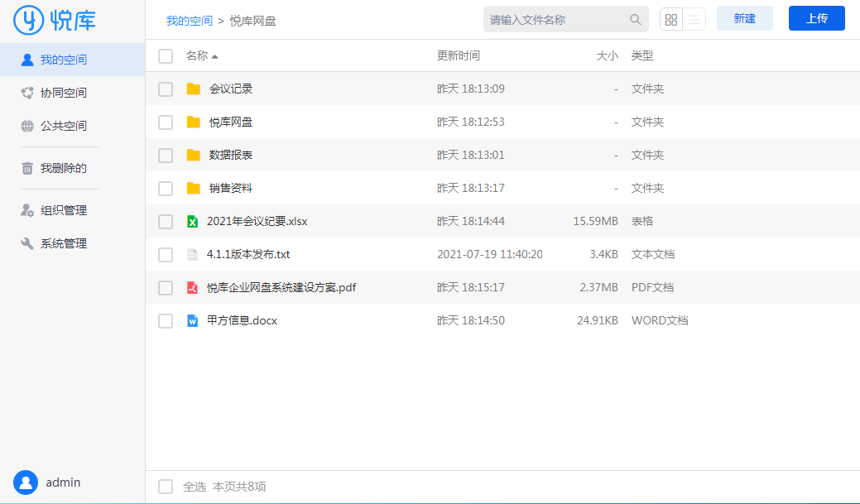Click the 上传 button
Viewport: 860px width, 504px height.
817,19
